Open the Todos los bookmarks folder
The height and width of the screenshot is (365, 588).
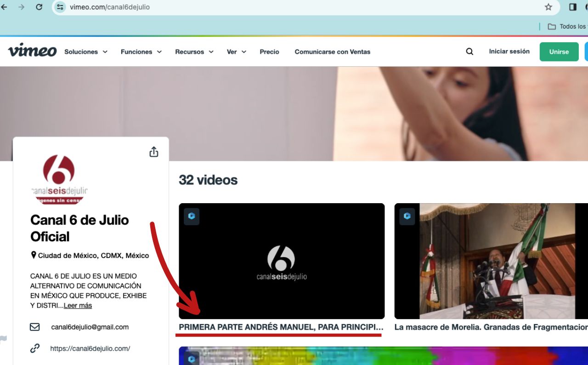(567, 26)
